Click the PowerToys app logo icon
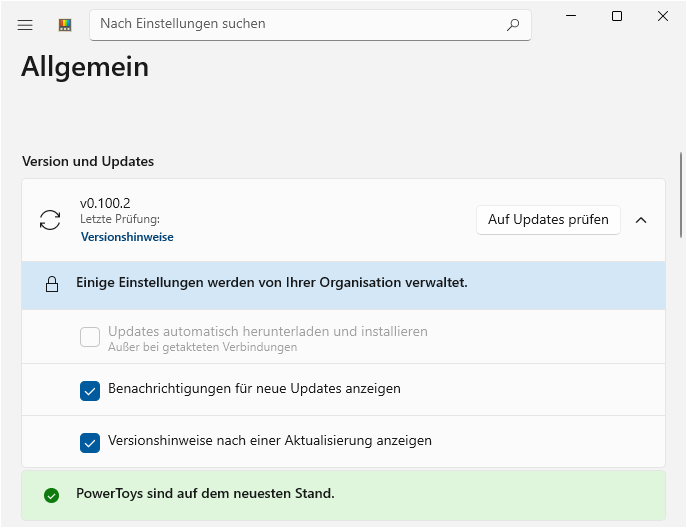 coord(65,25)
